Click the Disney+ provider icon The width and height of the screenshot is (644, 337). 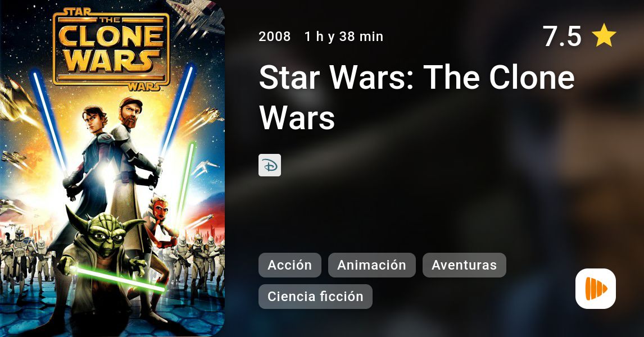[x=269, y=165]
